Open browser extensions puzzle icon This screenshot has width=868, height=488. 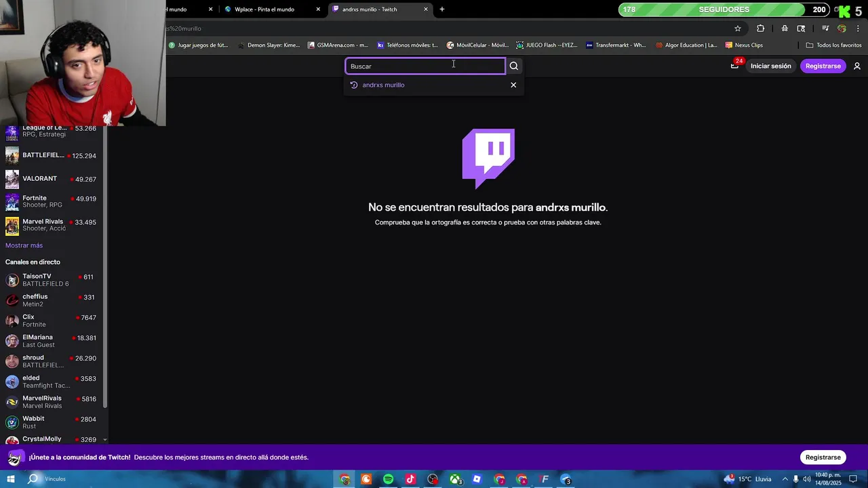[x=760, y=28]
